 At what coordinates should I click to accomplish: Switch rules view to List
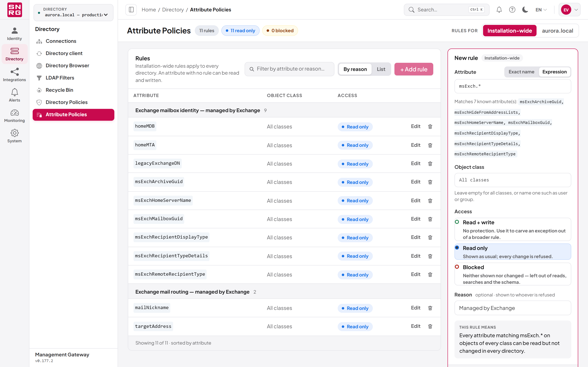[x=381, y=69]
